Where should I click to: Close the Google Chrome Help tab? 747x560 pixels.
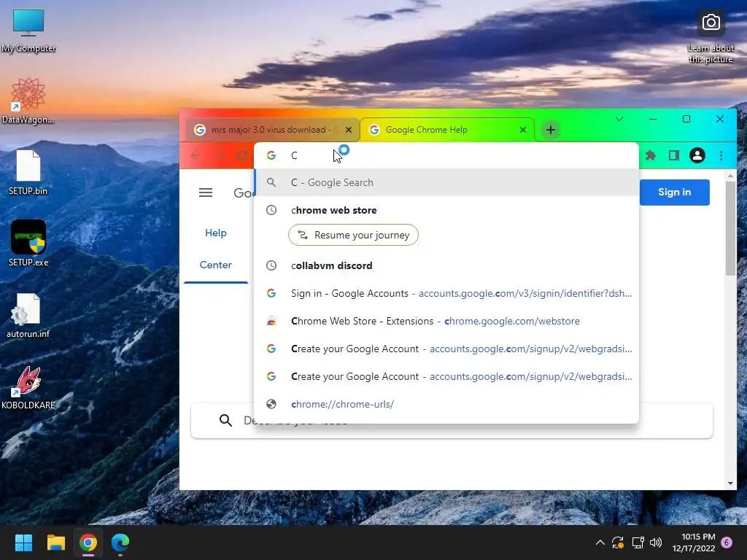tap(522, 130)
